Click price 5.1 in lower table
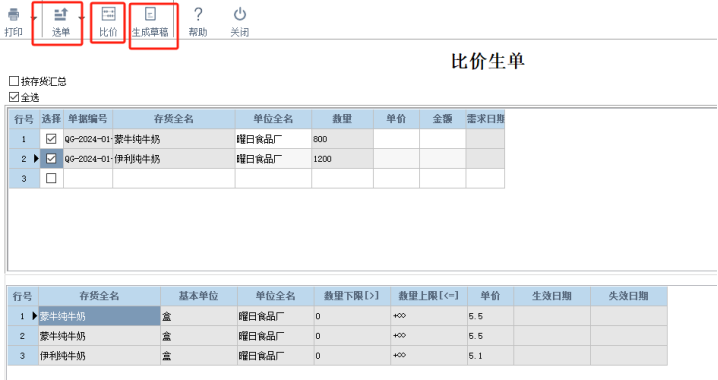Screen dimensions: 718x380 click(x=490, y=355)
